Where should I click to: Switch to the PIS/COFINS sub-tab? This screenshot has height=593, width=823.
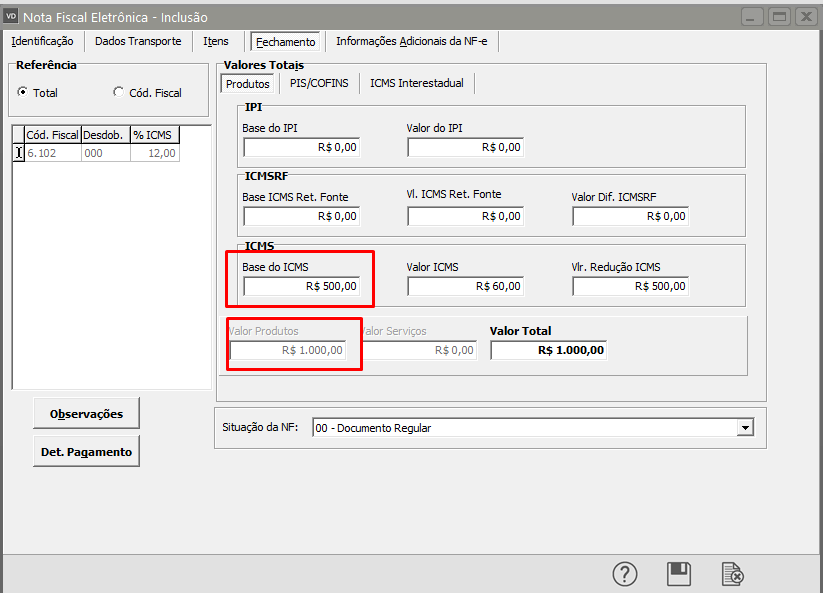coord(319,83)
